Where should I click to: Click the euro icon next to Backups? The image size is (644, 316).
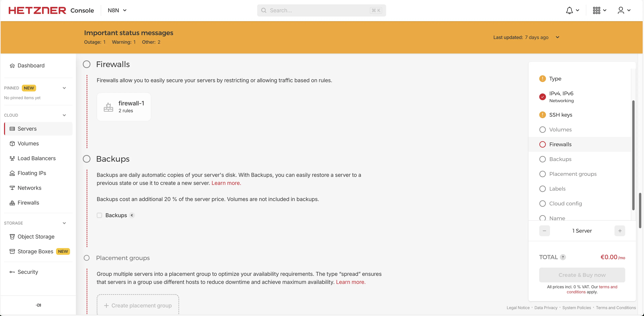click(x=132, y=215)
